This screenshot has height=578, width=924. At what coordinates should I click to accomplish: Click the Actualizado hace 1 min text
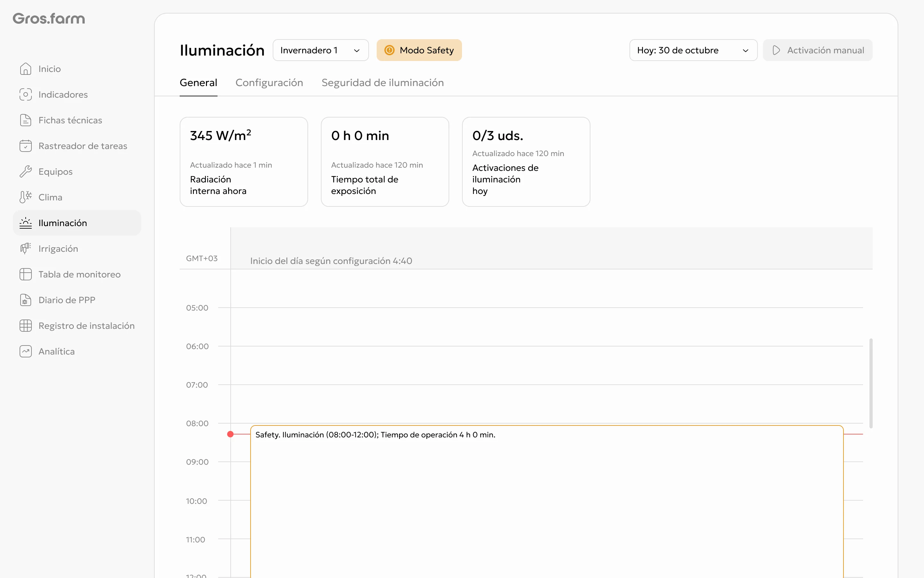(231, 165)
